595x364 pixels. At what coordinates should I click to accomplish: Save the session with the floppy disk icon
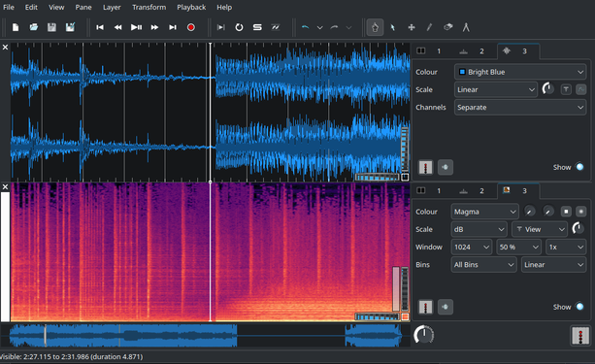point(51,27)
